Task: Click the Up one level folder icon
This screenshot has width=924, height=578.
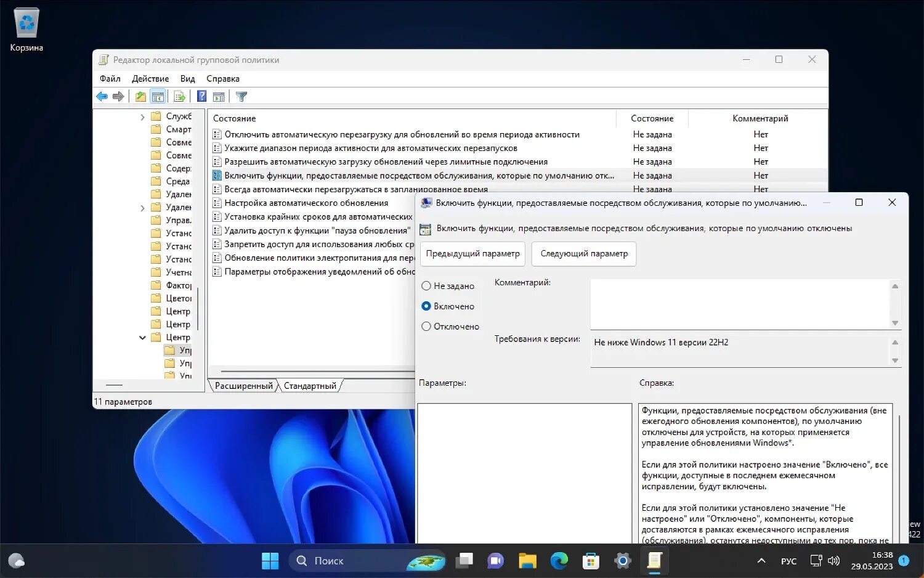Action: point(141,97)
